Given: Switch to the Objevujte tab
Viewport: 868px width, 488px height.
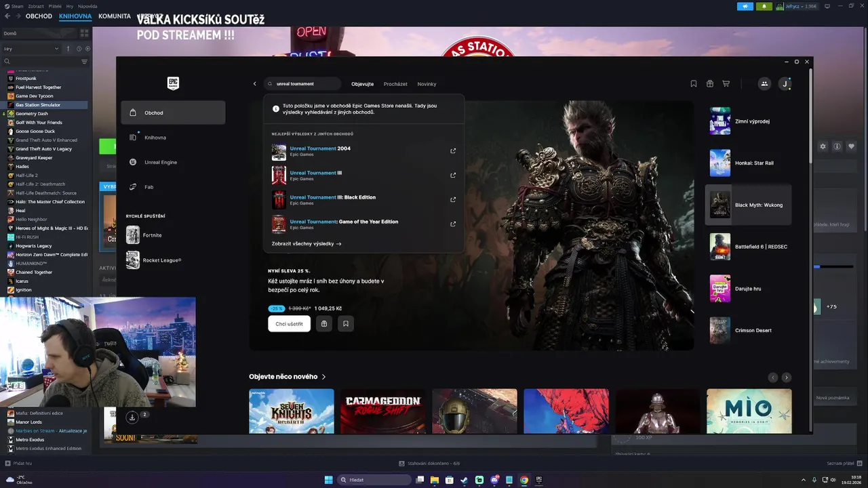Looking at the screenshot, I should click(x=362, y=84).
